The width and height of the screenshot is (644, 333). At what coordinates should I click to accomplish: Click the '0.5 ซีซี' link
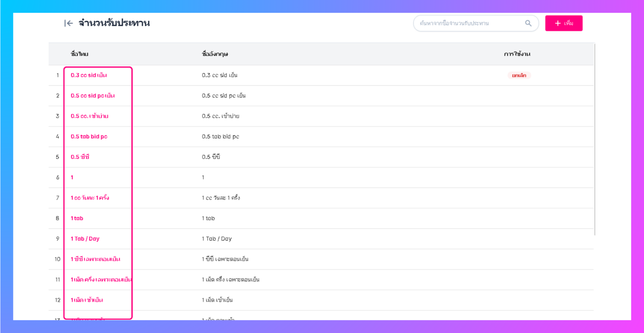point(80,157)
